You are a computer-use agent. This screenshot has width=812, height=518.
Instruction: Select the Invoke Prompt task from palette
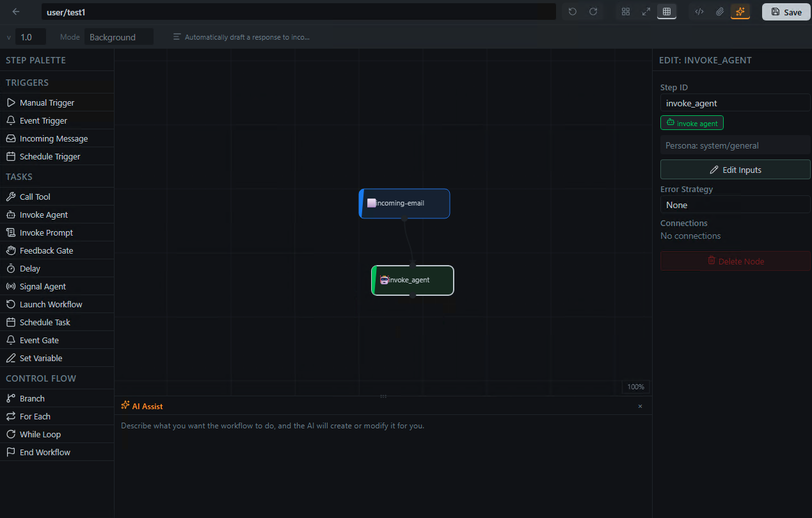[x=45, y=232]
